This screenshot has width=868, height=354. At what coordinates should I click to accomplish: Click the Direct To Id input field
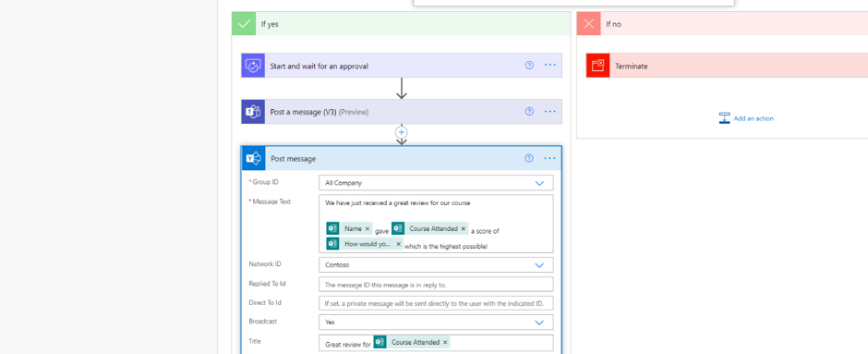point(436,303)
